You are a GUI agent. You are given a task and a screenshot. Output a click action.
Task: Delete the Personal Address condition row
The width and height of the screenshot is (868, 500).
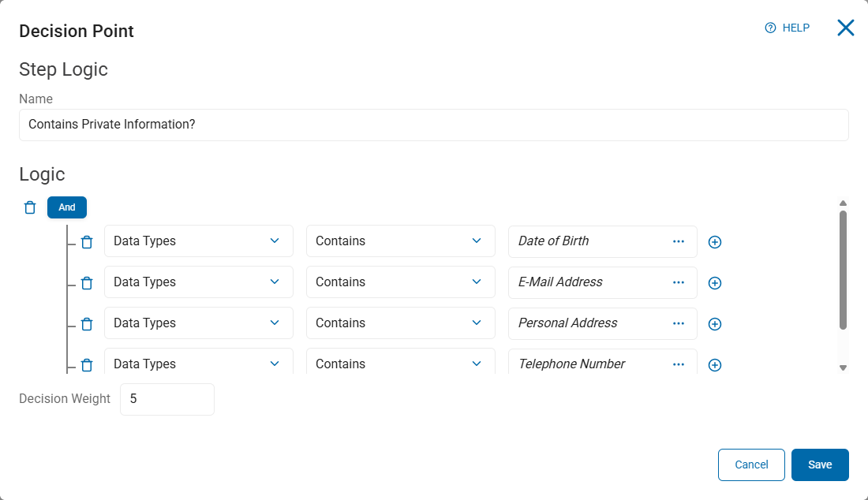[x=87, y=324]
